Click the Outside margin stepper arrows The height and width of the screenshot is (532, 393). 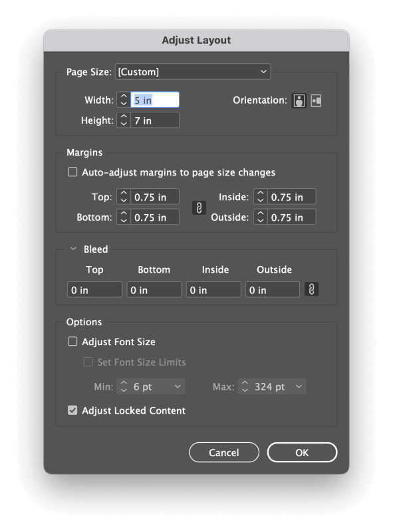click(x=260, y=217)
